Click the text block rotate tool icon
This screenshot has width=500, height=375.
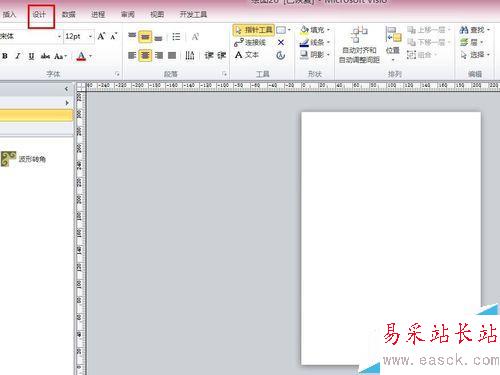[x=281, y=55]
